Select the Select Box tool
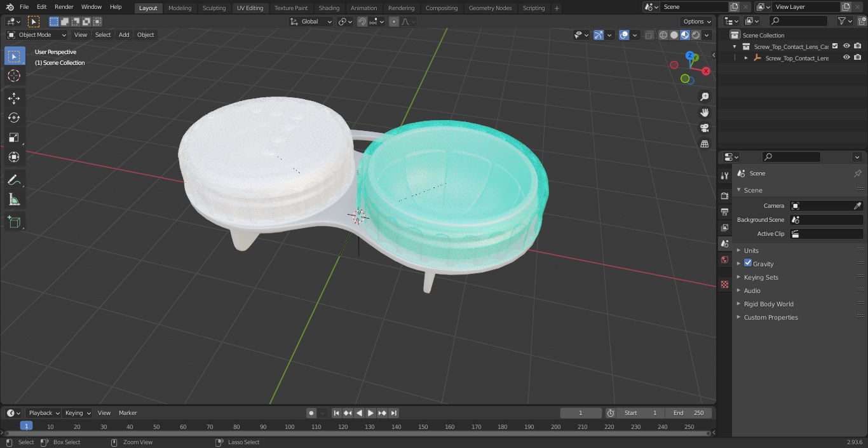Viewport: 868px width, 448px height. tap(14, 56)
